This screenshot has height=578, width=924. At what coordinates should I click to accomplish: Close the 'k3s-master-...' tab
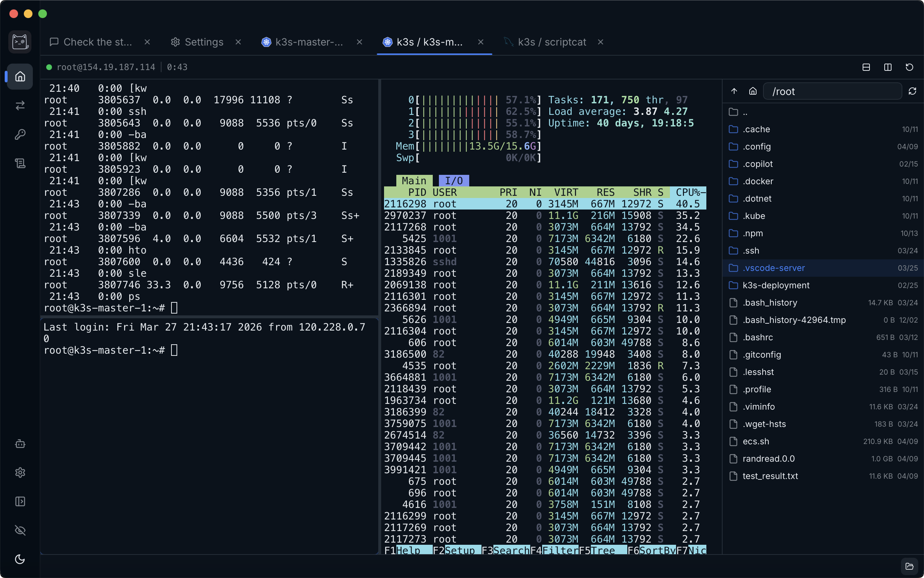pos(359,42)
